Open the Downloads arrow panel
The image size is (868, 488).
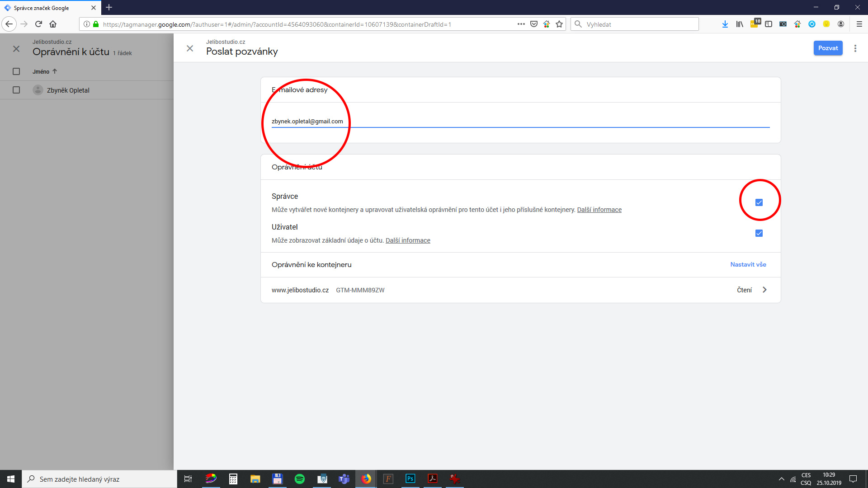pyautogui.click(x=725, y=24)
